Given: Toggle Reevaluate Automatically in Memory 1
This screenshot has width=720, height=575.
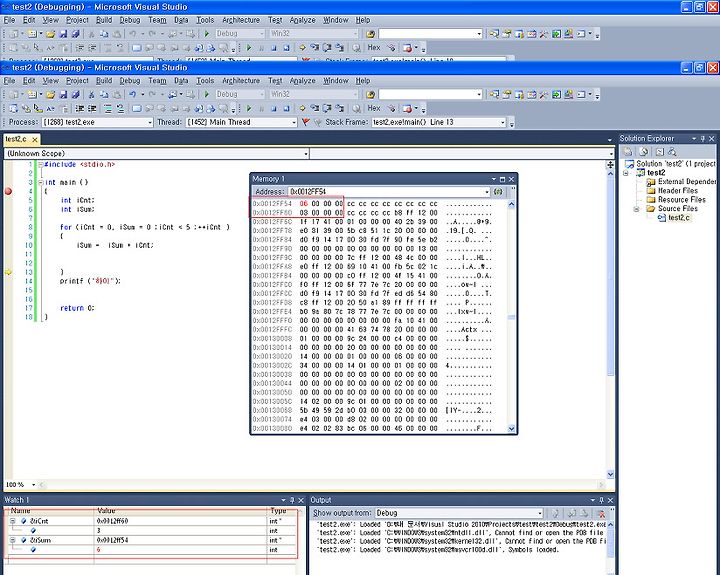Looking at the screenshot, I should tap(498, 192).
